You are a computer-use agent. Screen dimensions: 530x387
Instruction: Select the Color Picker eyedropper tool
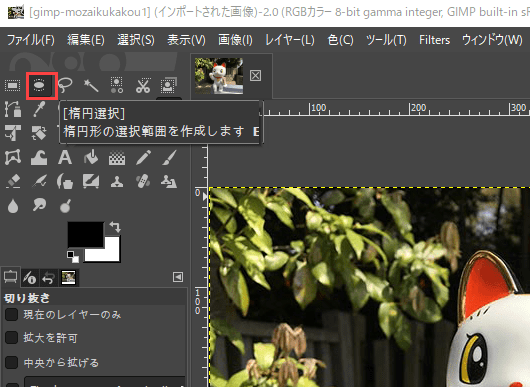pos(39,109)
